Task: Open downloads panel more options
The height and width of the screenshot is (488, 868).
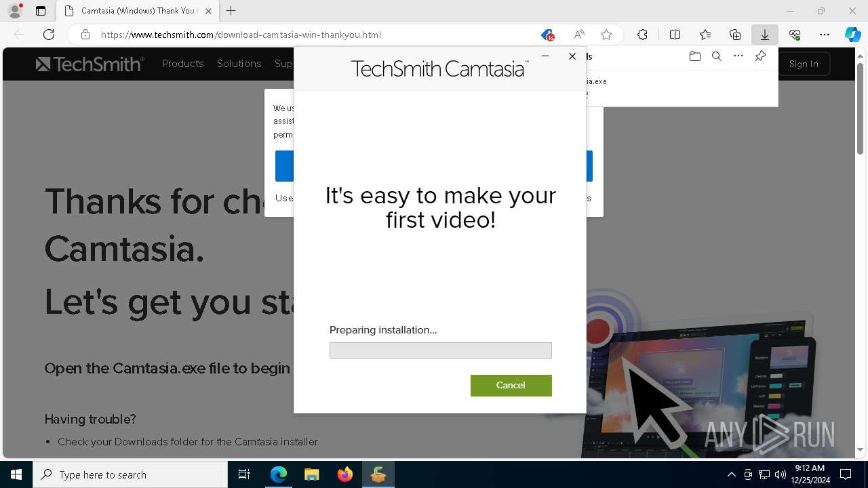Action: [x=738, y=56]
